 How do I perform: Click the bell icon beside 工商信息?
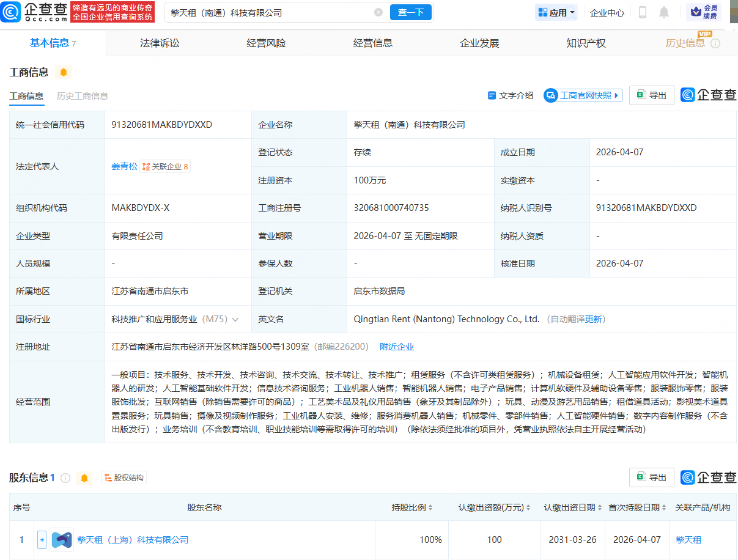tap(63, 72)
